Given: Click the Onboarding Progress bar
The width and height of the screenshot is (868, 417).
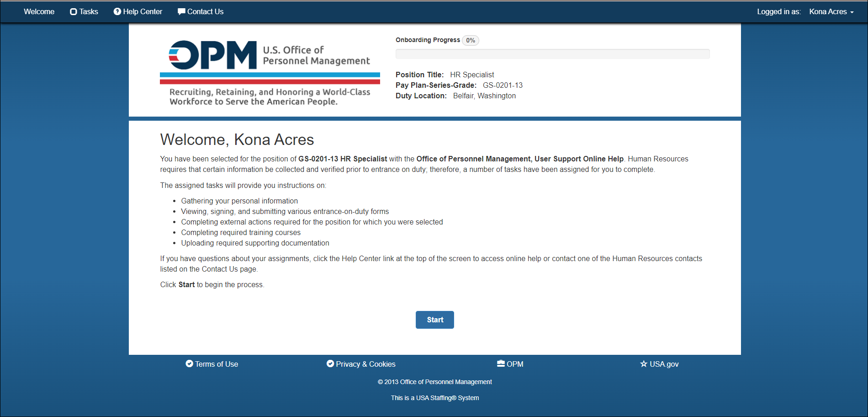Looking at the screenshot, I should pyautogui.click(x=553, y=54).
